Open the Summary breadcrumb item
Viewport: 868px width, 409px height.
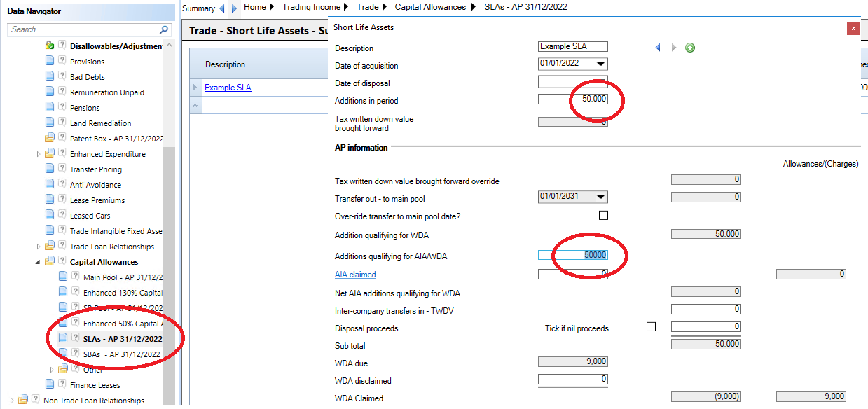coord(198,8)
